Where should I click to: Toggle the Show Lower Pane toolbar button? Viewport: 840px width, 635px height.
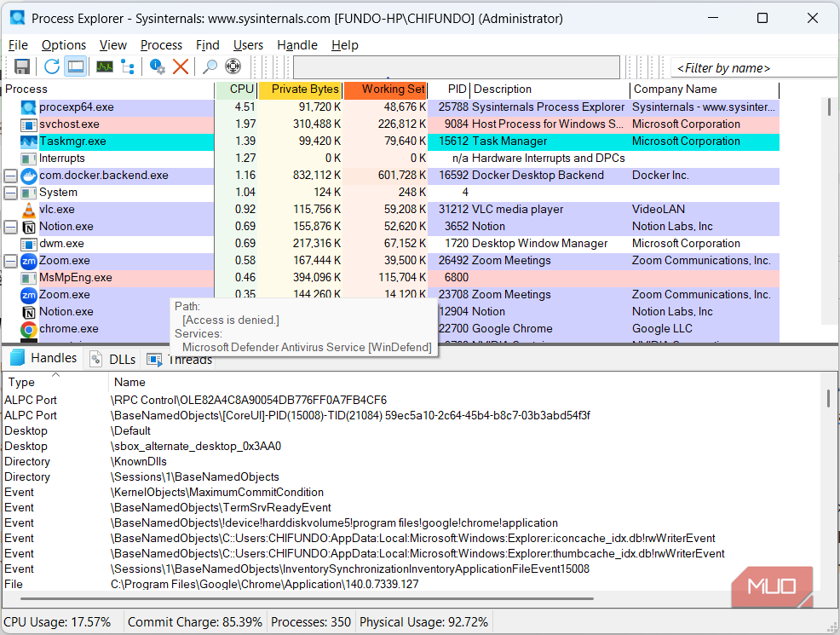click(76, 66)
